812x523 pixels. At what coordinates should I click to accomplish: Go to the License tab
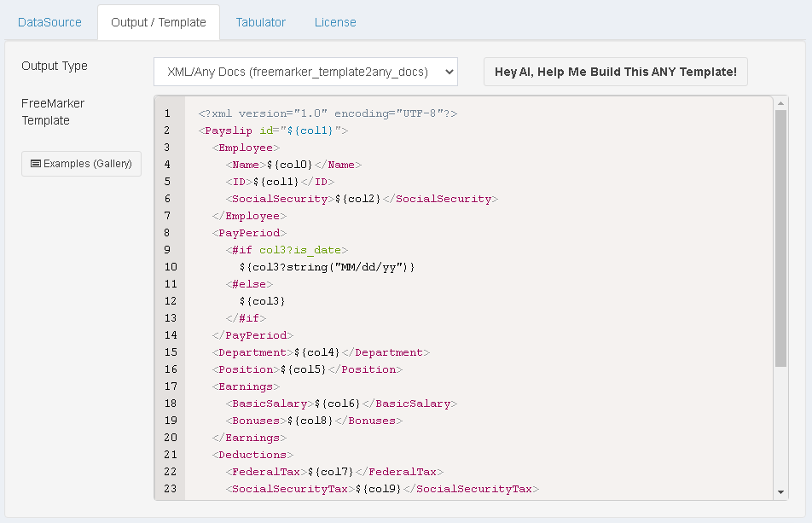click(335, 22)
